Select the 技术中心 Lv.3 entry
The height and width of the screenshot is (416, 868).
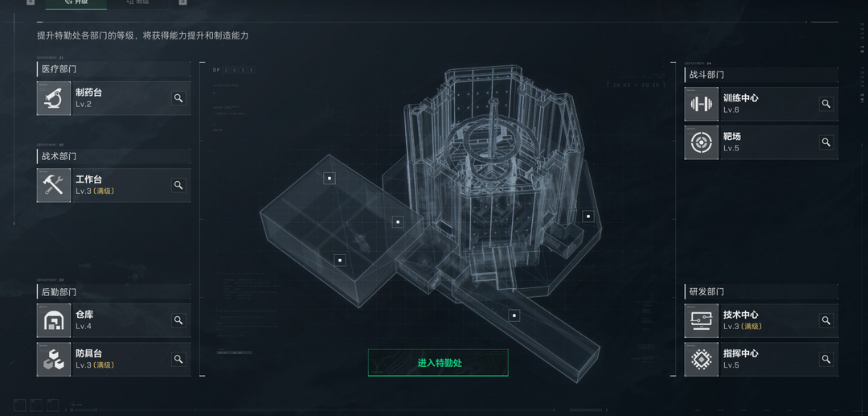pos(761,321)
